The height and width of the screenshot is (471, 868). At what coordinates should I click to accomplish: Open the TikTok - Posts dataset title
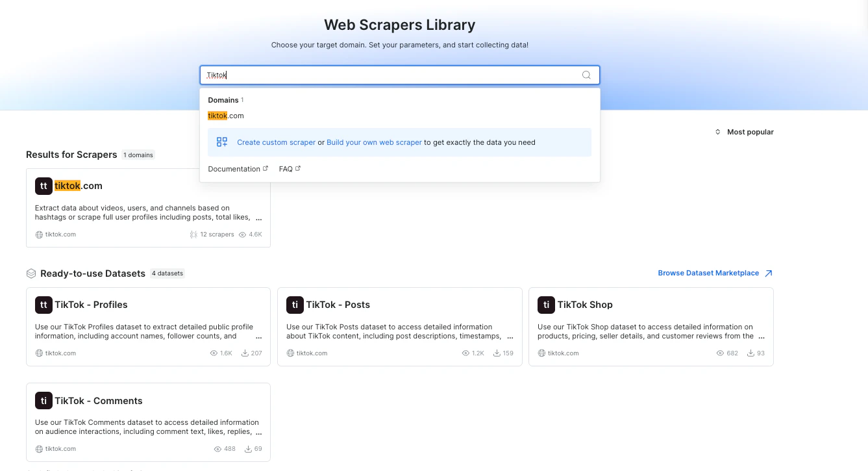coord(338,305)
